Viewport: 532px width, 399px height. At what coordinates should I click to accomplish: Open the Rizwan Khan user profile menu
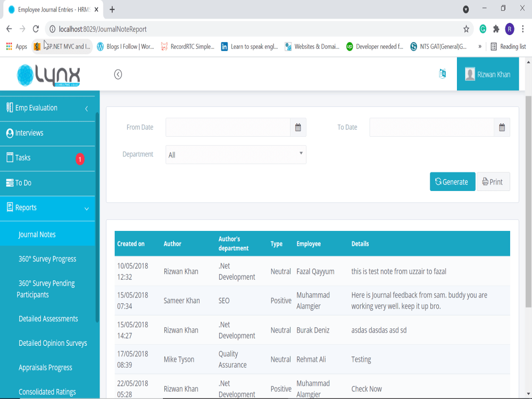tap(487, 74)
